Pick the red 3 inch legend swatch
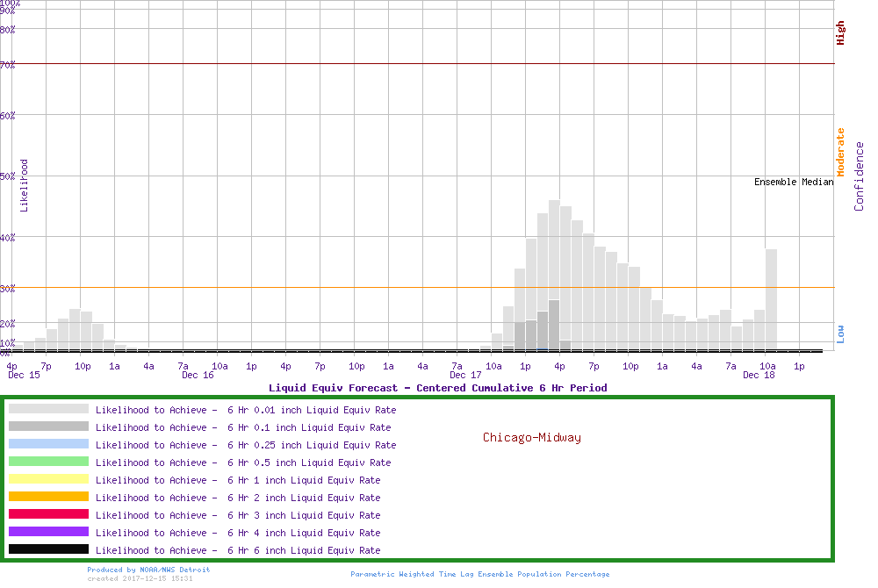878x588 pixels. coord(48,514)
